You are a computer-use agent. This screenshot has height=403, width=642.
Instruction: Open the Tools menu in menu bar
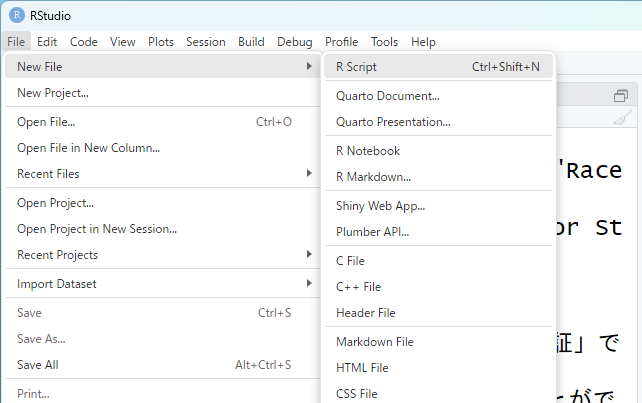point(384,42)
